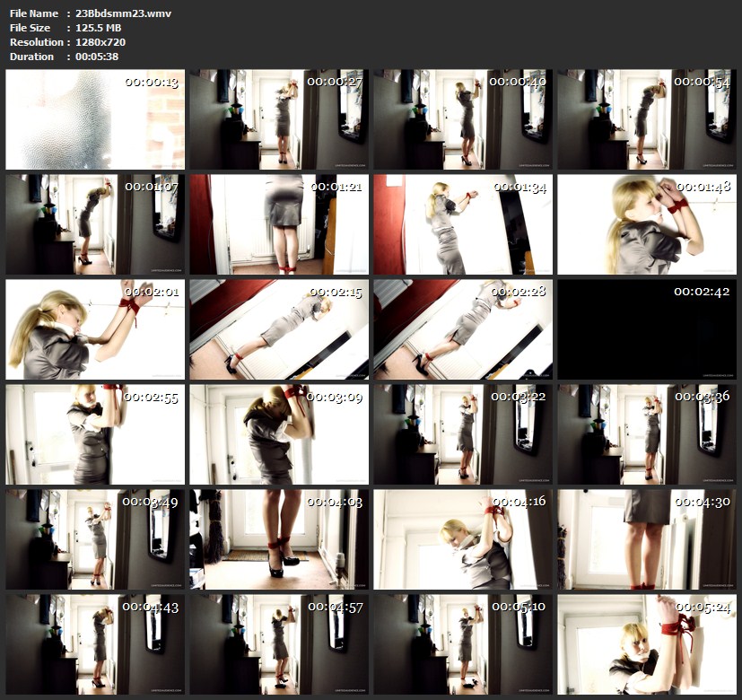Click the "Resolution" label
The height and width of the screenshot is (700, 742).
coord(37,42)
